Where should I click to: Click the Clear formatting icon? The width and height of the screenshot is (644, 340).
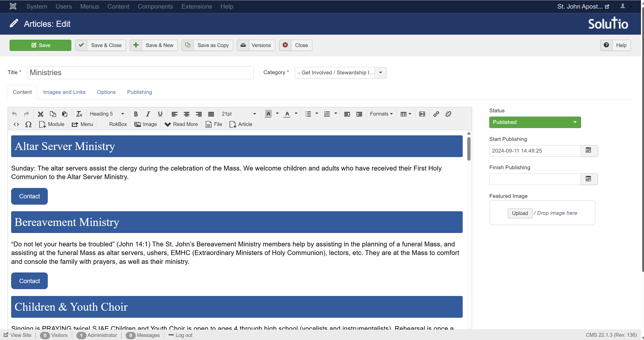coord(79,114)
